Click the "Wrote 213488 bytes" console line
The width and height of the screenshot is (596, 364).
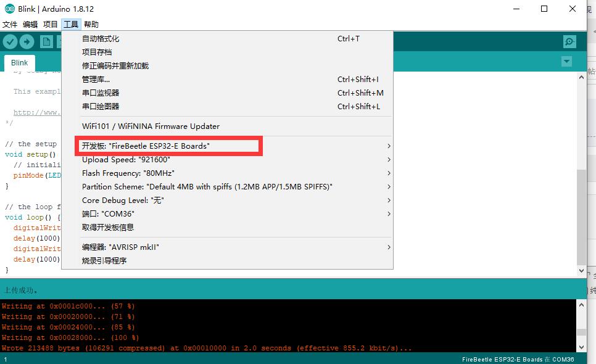click(x=207, y=348)
